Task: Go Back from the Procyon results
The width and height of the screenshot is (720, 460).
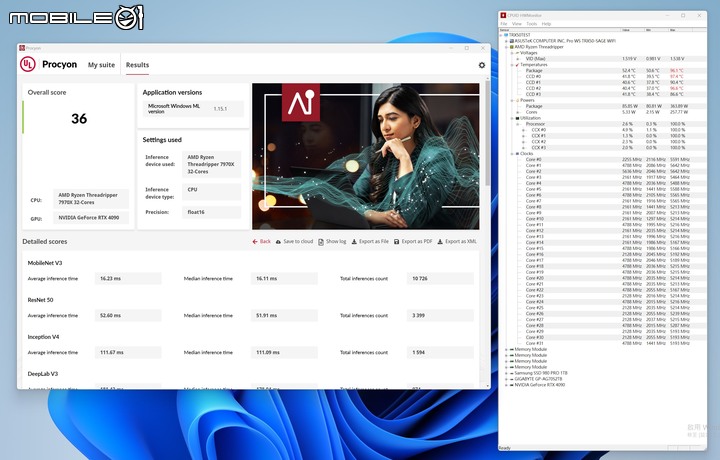Action: pos(261,241)
